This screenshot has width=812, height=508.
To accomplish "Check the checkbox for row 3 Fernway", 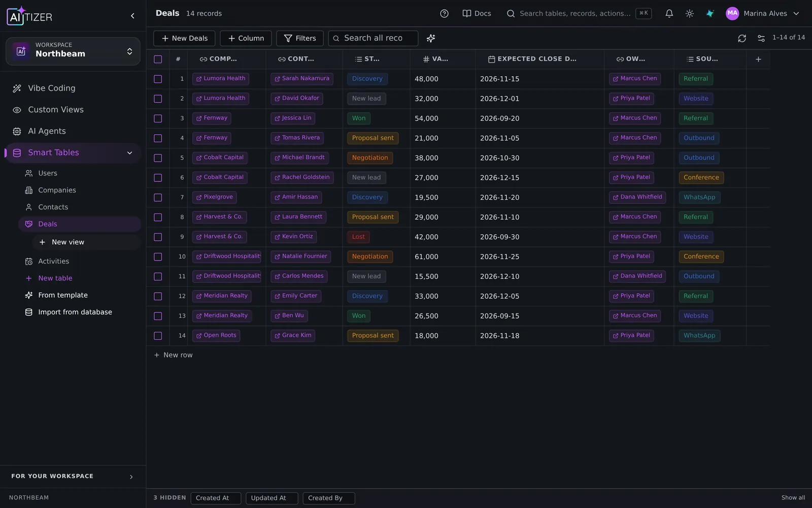I will (158, 118).
